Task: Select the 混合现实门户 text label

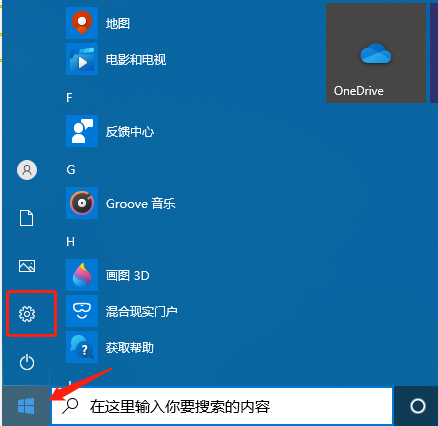Action: (x=142, y=311)
